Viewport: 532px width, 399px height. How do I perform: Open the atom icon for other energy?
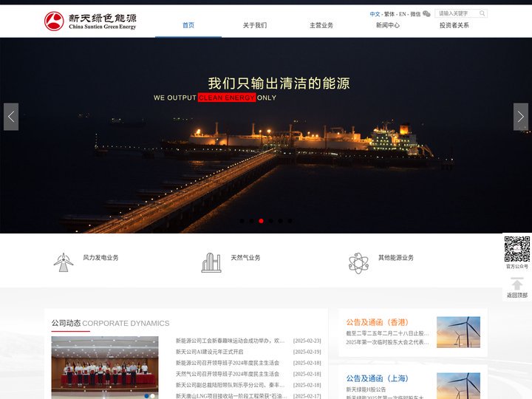(358, 263)
